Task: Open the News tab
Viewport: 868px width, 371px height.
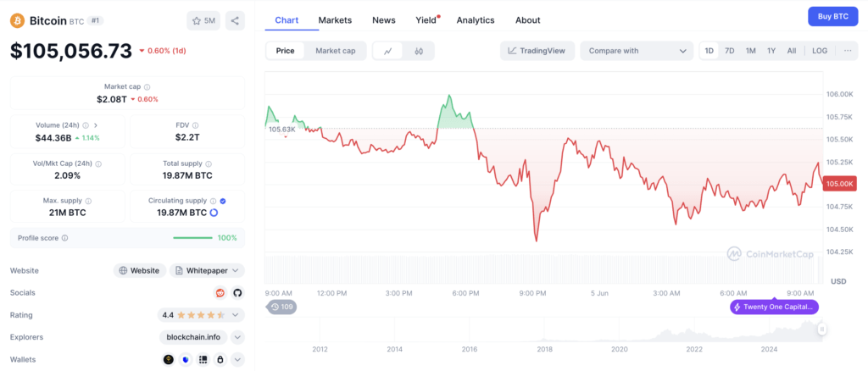Action: [x=384, y=19]
